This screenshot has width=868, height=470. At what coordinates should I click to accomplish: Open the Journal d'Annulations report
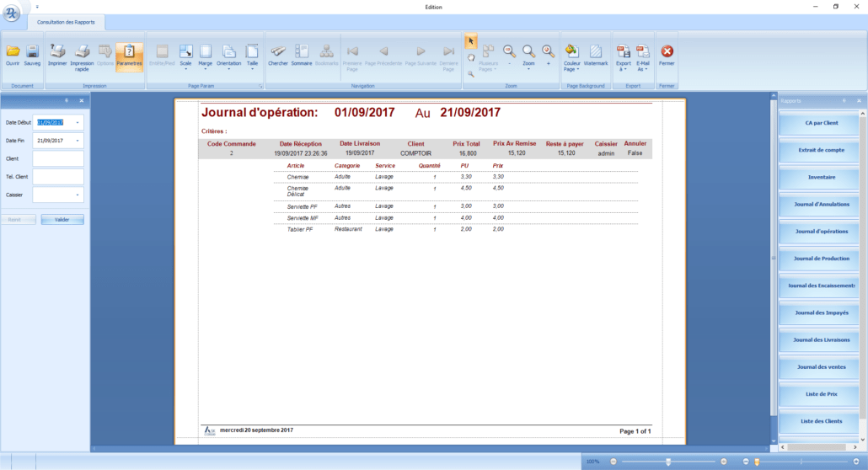[x=821, y=205]
